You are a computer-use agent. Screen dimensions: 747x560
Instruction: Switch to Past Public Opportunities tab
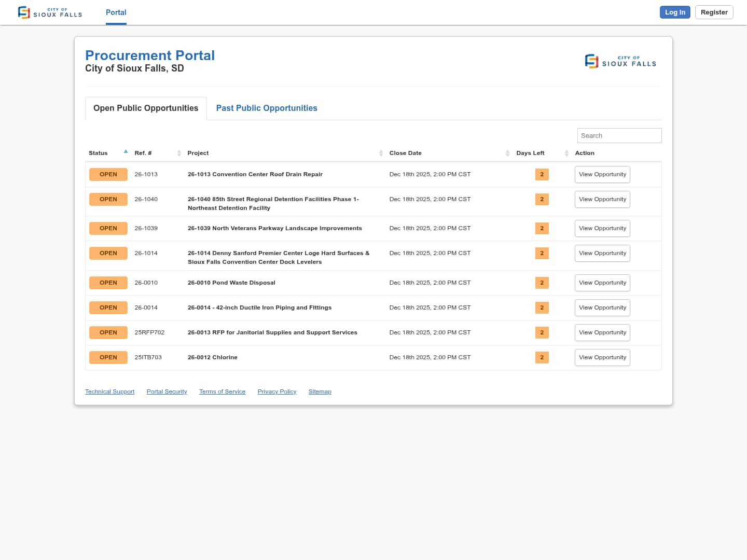pyautogui.click(x=267, y=108)
